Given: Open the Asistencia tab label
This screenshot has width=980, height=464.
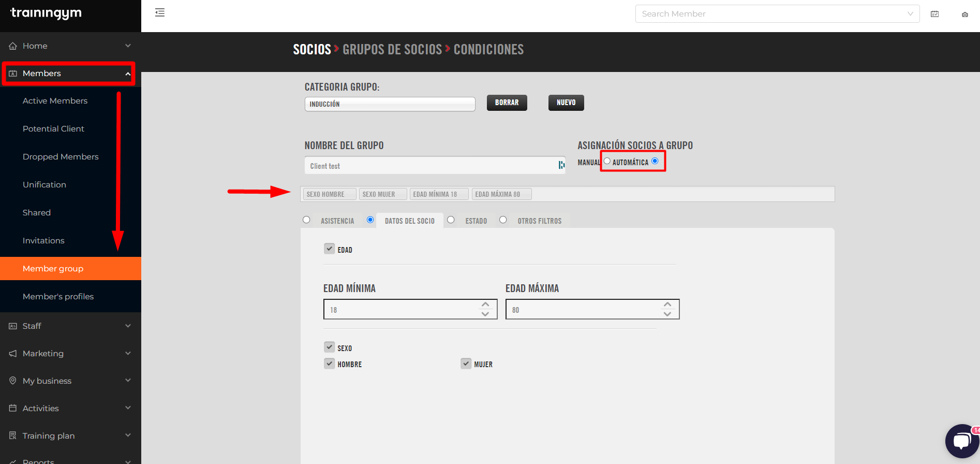Looking at the screenshot, I should click(337, 221).
